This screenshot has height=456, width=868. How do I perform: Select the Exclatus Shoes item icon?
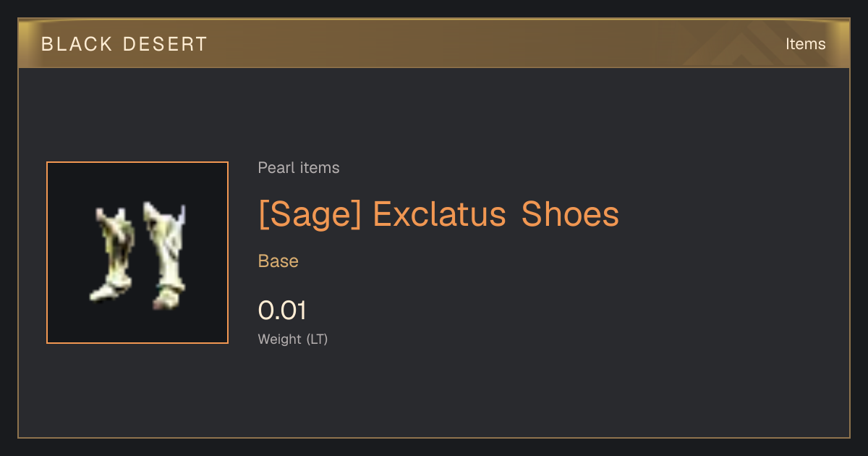137,253
